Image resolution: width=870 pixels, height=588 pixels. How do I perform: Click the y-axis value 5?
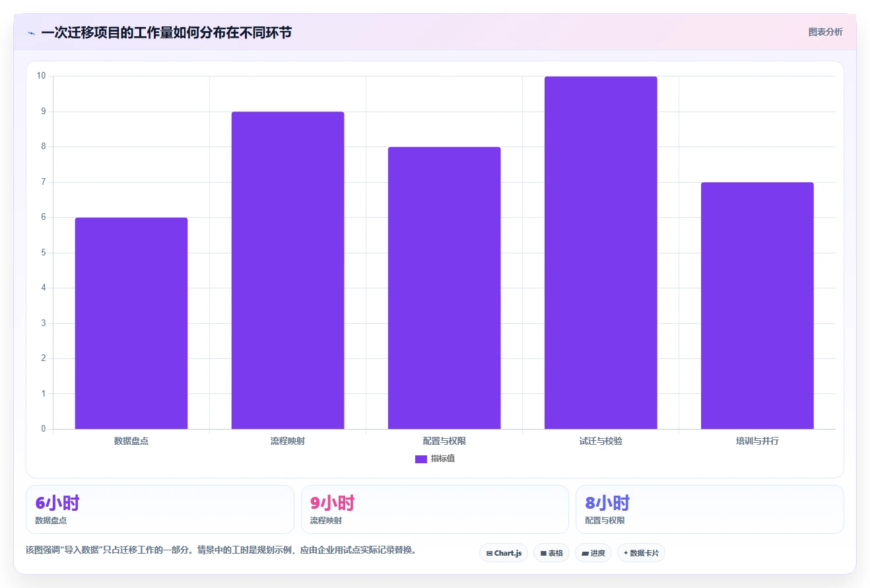[44, 253]
